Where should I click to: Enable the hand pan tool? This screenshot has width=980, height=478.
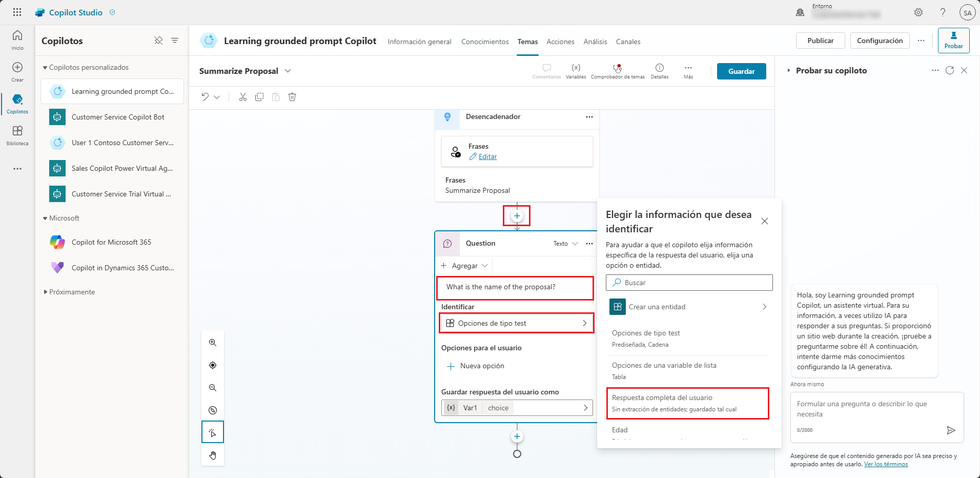click(213, 455)
